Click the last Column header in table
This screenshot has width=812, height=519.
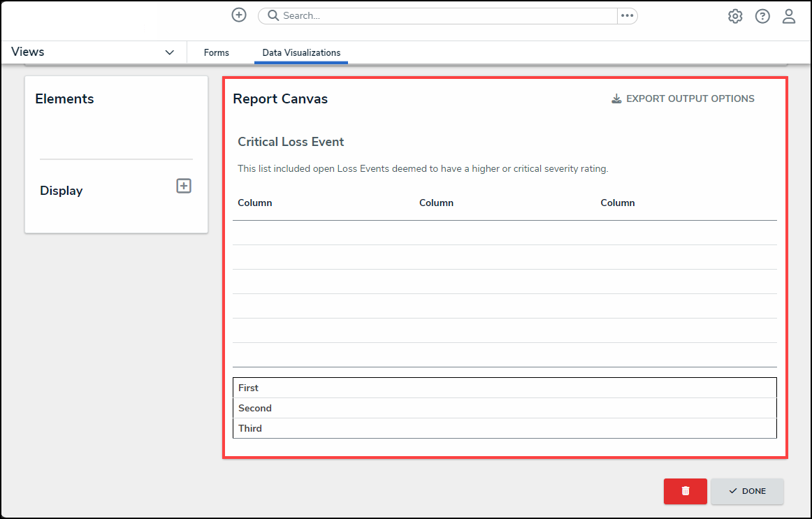point(618,203)
